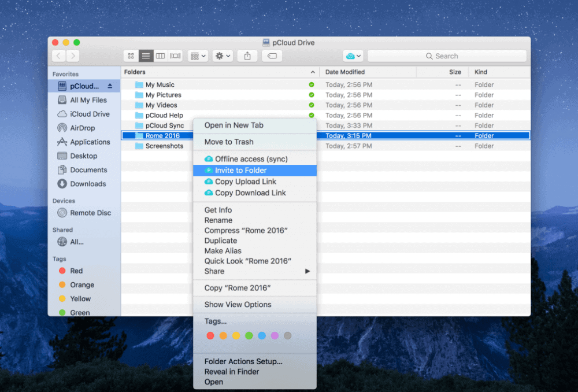Click the Search field
Screen dimensions: 578x392
[447, 56]
